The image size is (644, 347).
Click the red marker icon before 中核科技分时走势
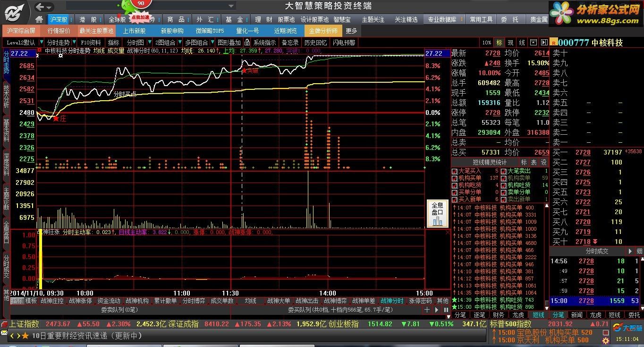[40, 50]
